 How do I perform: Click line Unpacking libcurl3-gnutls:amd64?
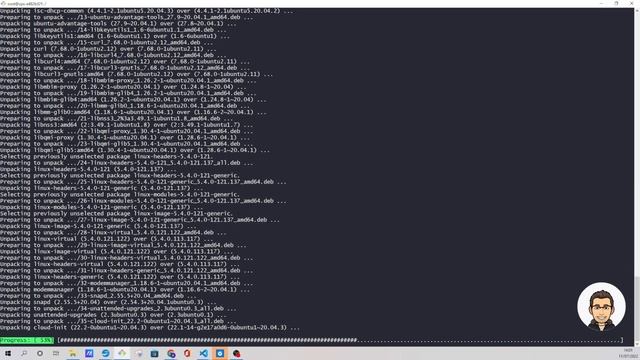pyautogui.click(x=137, y=74)
